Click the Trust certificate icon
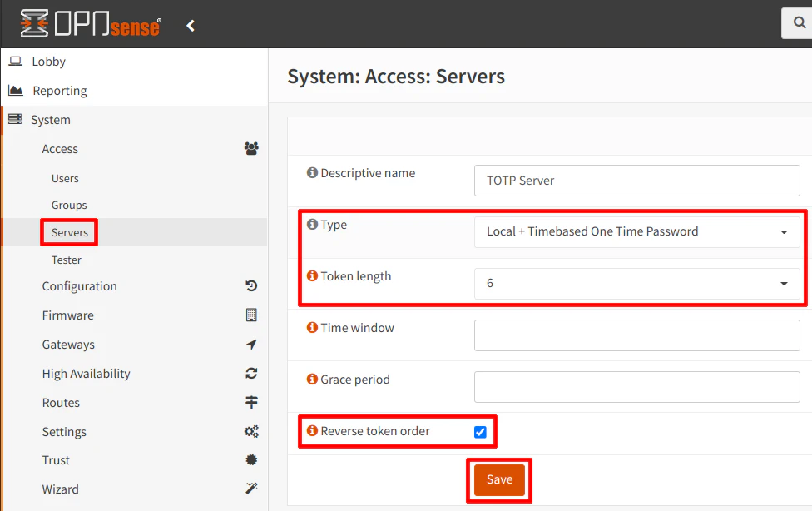This screenshot has width=812, height=511. [x=251, y=459]
